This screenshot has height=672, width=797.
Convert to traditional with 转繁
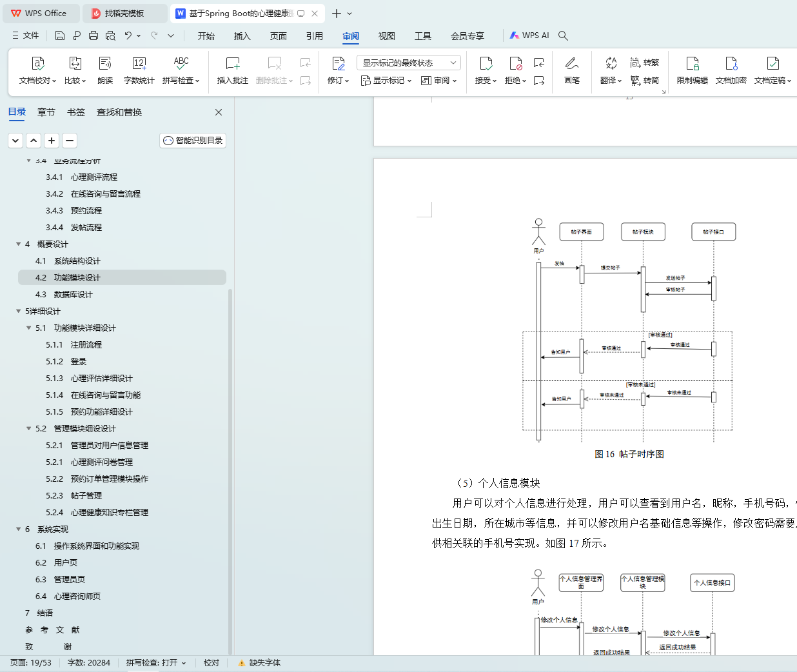click(x=645, y=63)
